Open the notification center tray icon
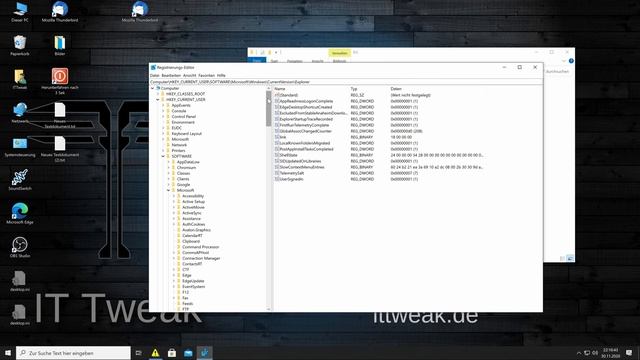The height and width of the screenshot is (360, 640). click(629, 353)
